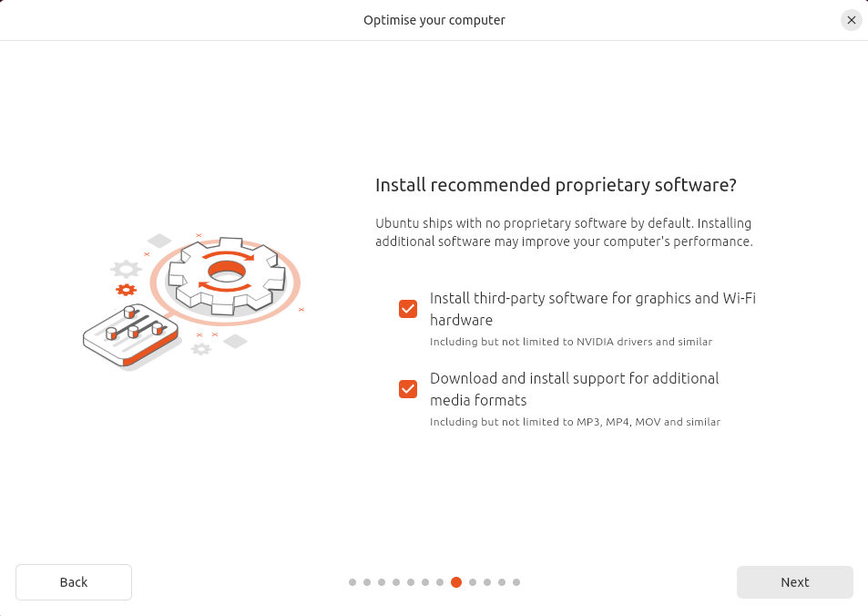Image resolution: width=868 pixels, height=616 pixels.
Task: Close the Optimise your computer window
Action: [x=851, y=20]
